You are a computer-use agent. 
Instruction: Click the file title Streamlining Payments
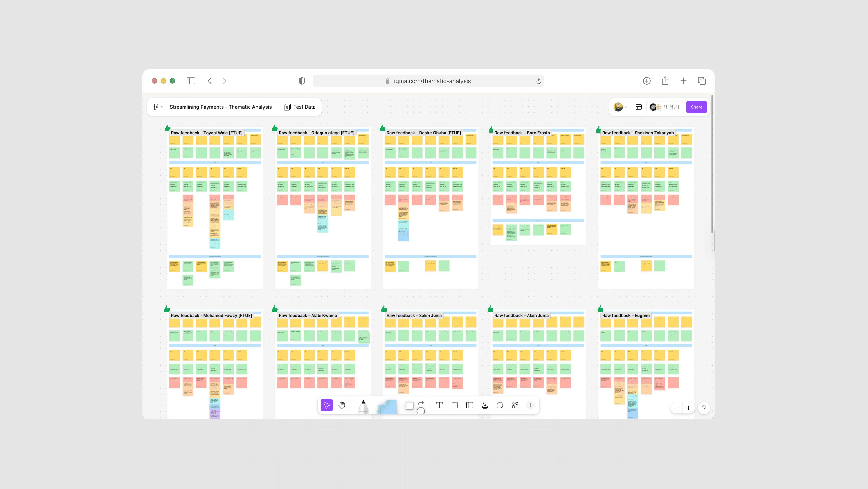[x=220, y=107]
